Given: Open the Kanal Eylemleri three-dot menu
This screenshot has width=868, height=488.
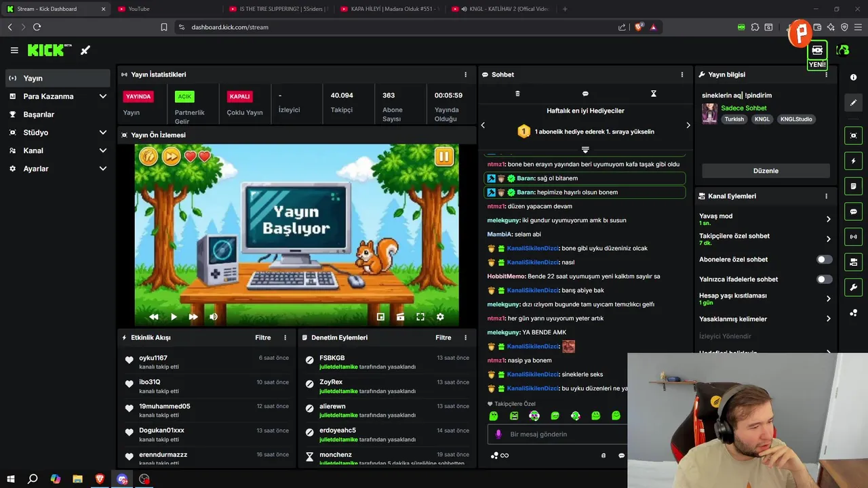Looking at the screenshot, I should [826, 196].
